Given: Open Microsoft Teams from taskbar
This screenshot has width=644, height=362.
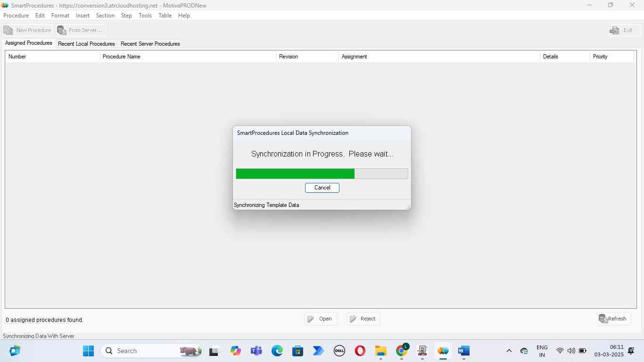Looking at the screenshot, I should click(x=256, y=351).
